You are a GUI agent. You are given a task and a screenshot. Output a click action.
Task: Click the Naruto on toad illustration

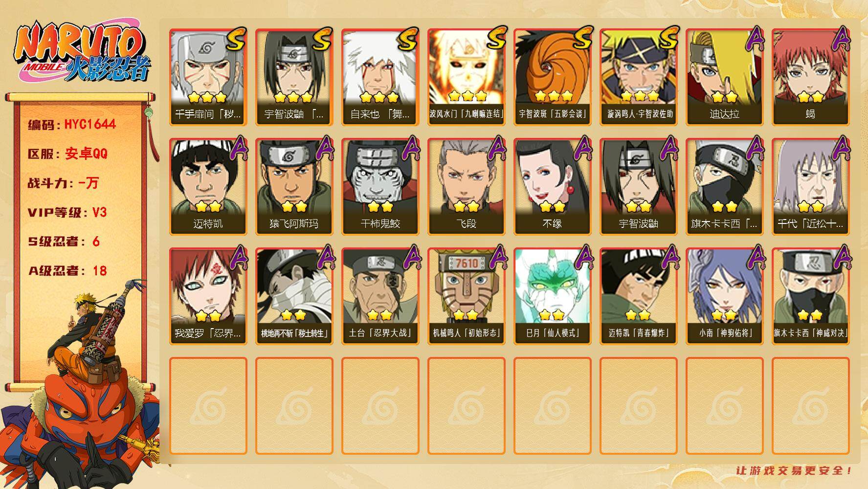click(x=81, y=384)
